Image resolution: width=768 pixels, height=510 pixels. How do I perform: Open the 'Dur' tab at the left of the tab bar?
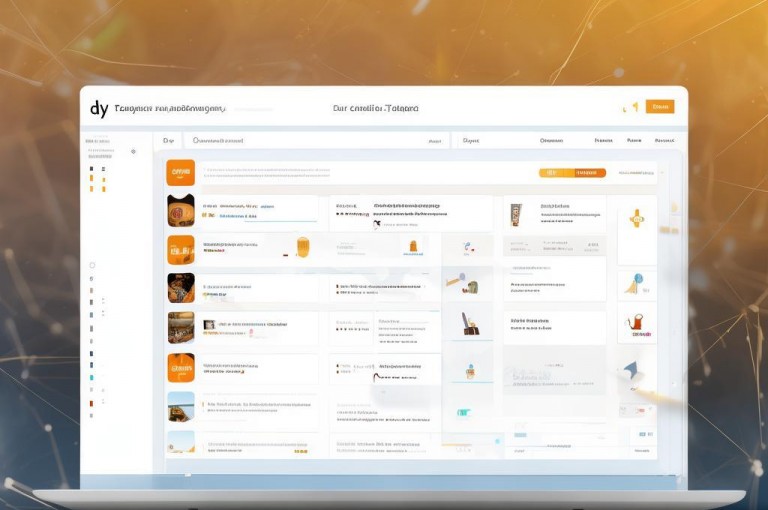tap(168, 141)
